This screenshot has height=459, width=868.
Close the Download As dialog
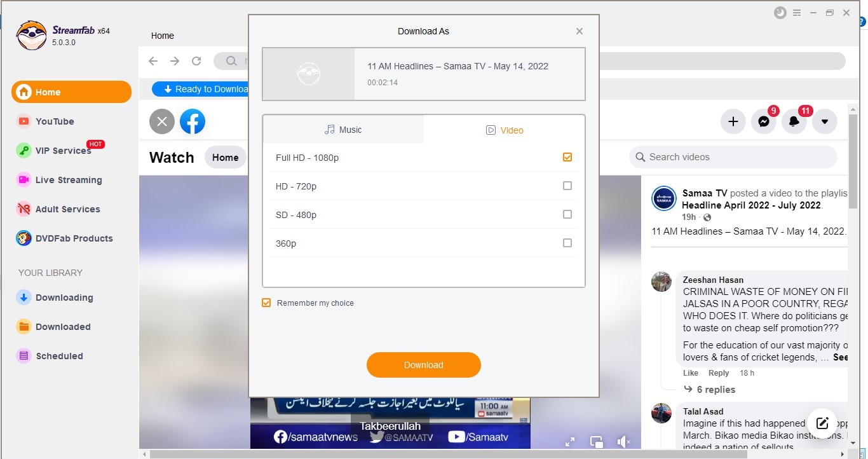coord(580,31)
